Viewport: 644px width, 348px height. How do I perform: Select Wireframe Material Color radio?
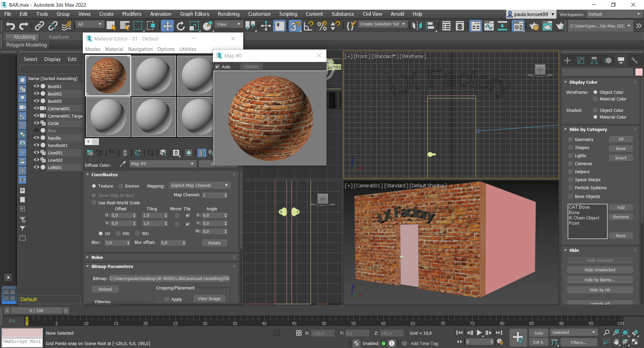pyautogui.click(x=595, y=99)
